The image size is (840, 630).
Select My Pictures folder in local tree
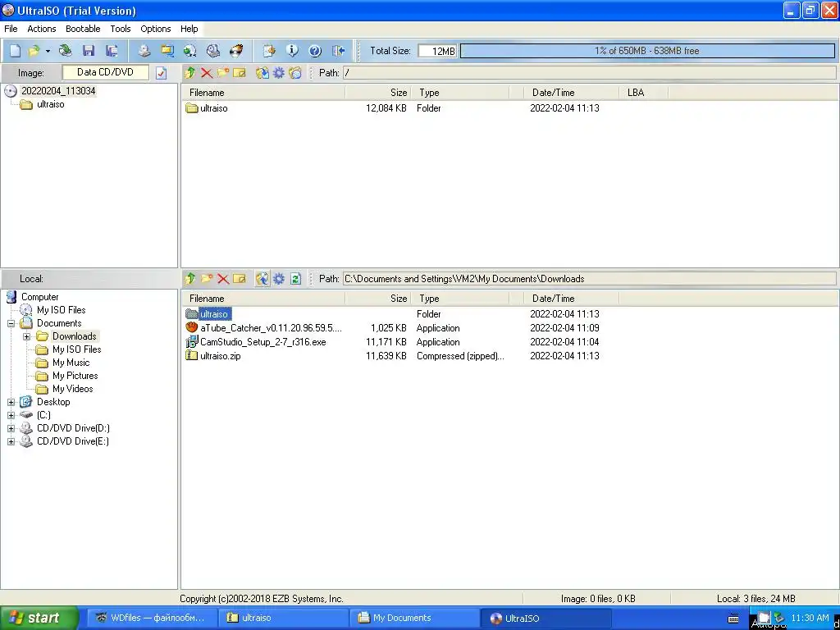tap(75, 376)
